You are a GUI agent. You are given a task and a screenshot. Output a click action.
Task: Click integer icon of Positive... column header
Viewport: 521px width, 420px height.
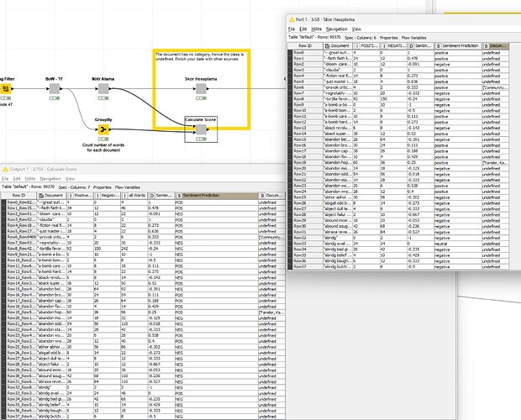[71, 196]
